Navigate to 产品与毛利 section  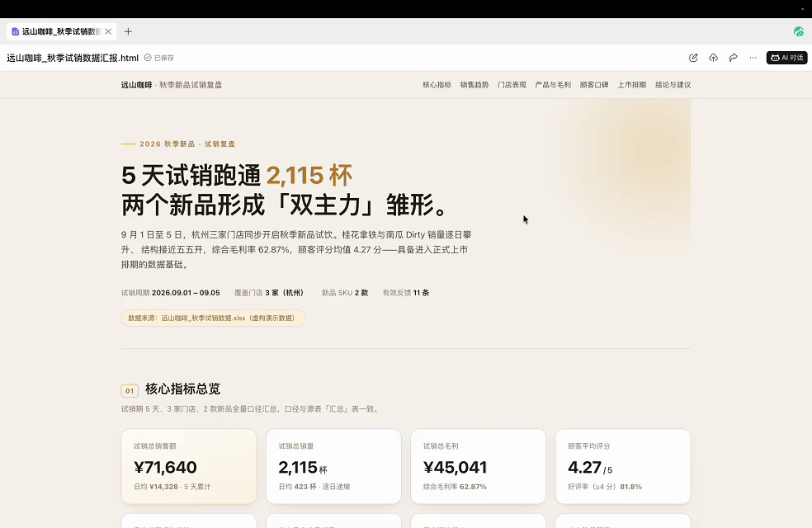pos(553,85)
